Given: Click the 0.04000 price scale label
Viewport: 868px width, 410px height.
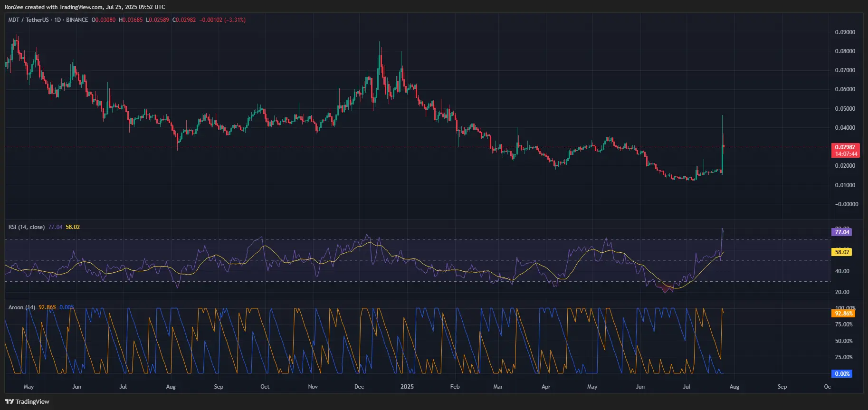Looking at the screenshot, I should (845, 128).
